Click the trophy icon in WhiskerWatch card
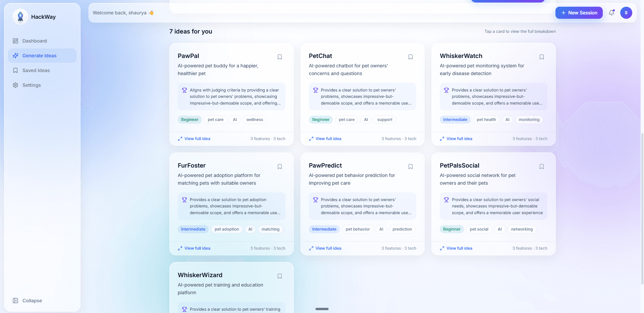644x313 pixels. [x=446, y=90]
